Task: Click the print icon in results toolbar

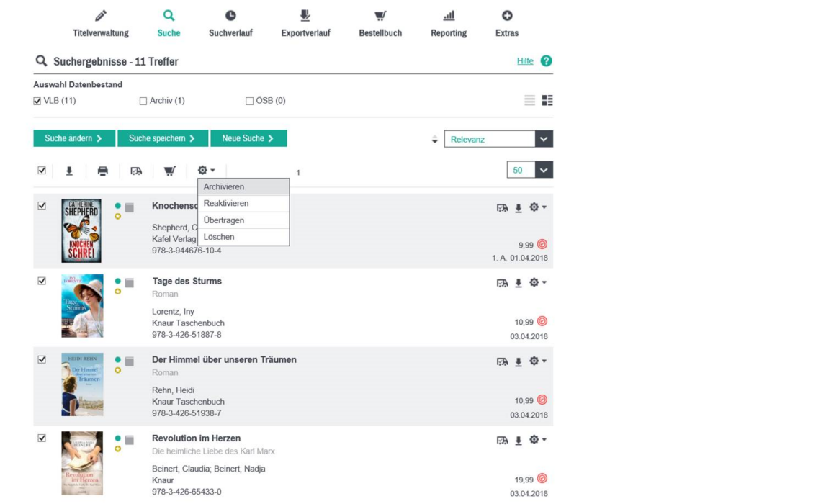Action: 103,171
